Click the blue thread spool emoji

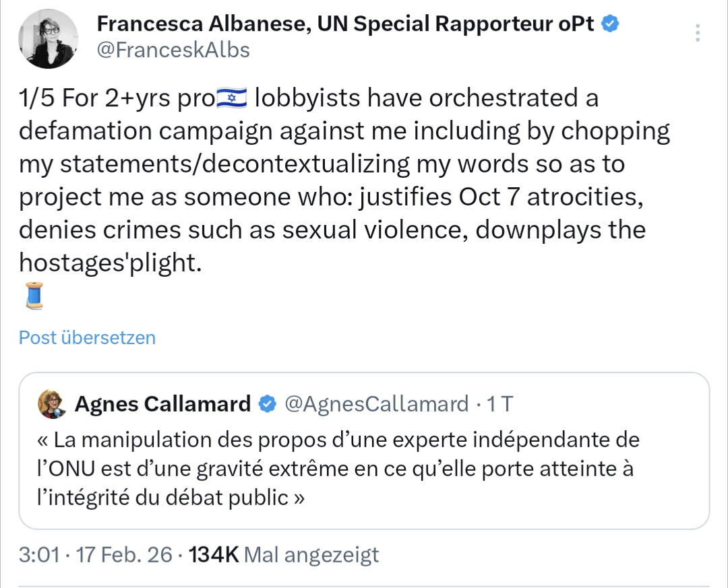(x=33, y=296)
